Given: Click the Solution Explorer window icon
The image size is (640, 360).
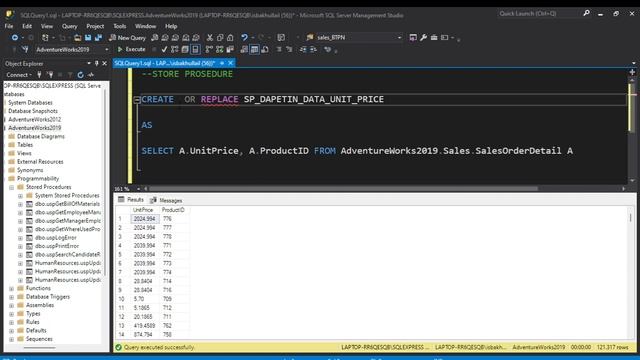Looking at the screenshot, I should pyautogui.click(x=413, y=38).
